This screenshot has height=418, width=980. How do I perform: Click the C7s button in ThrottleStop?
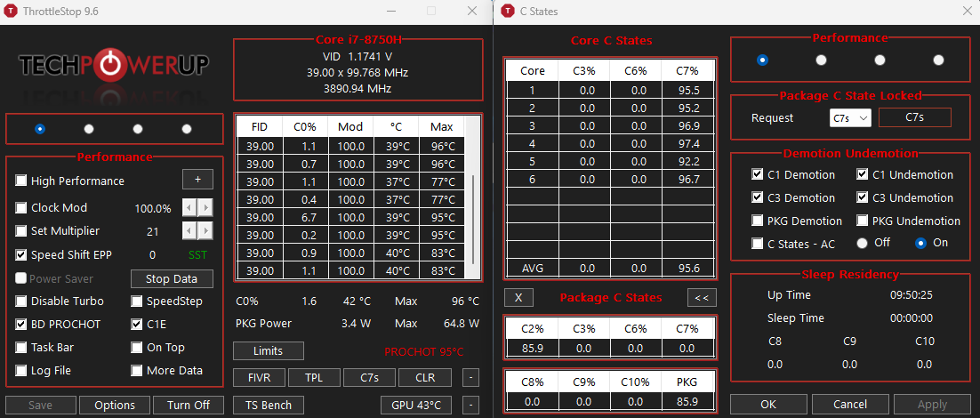pyautogui.click(x=369, y=377)
